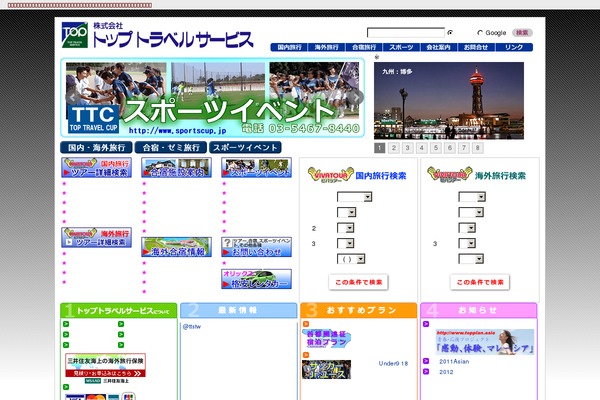Open dropdown labeled 2 in 国内旅行検索
This screenshot has width=600, height=400.
coord(345,228)
